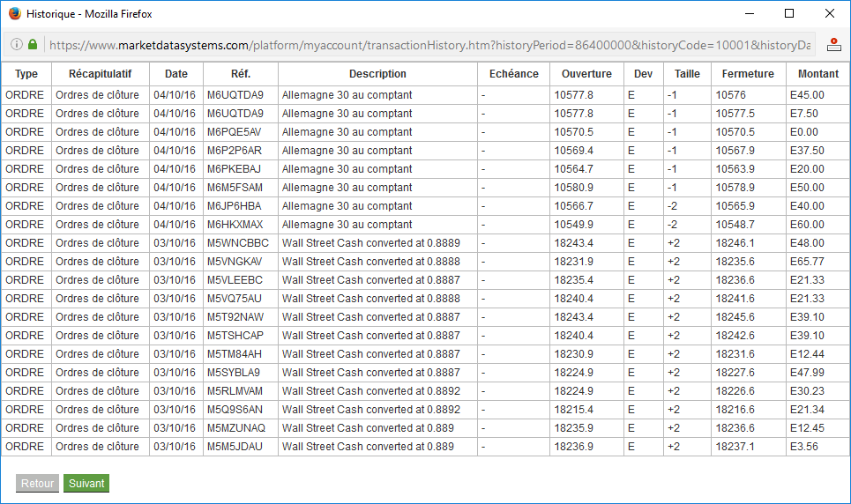Image resolution: width=851 pixels, height=504 pixels.
Task: Select reference M5RLMVAM
Action: (x=235, y=390)
